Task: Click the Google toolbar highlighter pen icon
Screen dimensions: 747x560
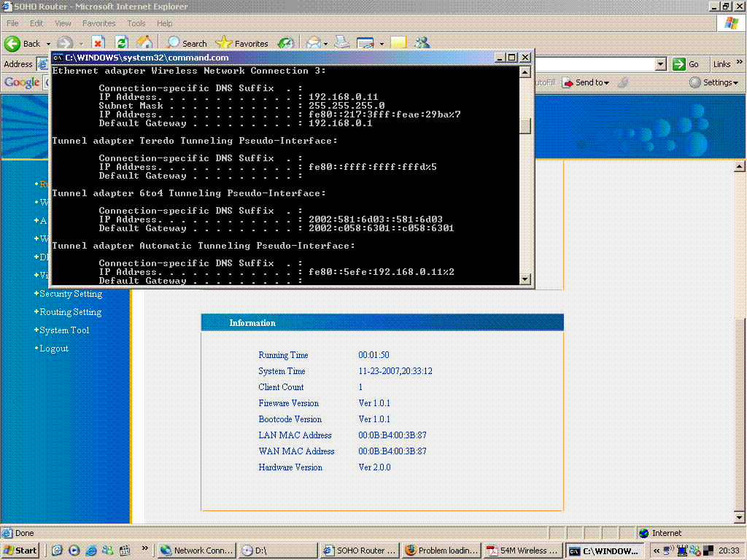Action: [x=623, y=82]
